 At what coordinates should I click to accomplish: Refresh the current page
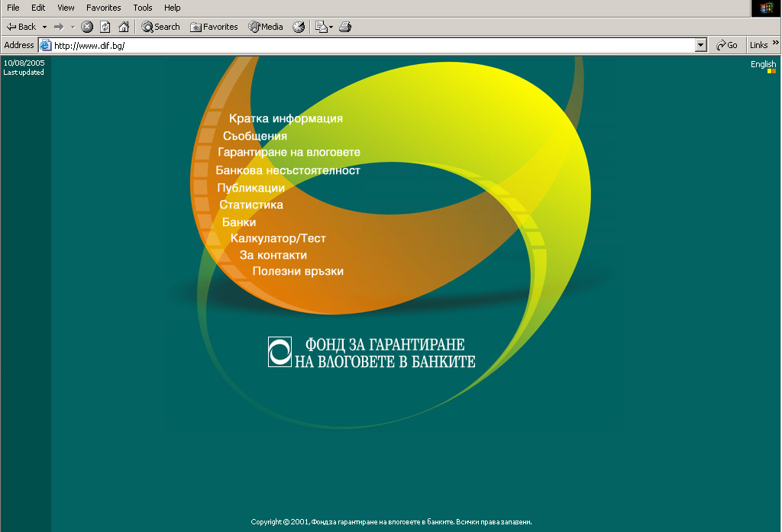coord(105,27)
